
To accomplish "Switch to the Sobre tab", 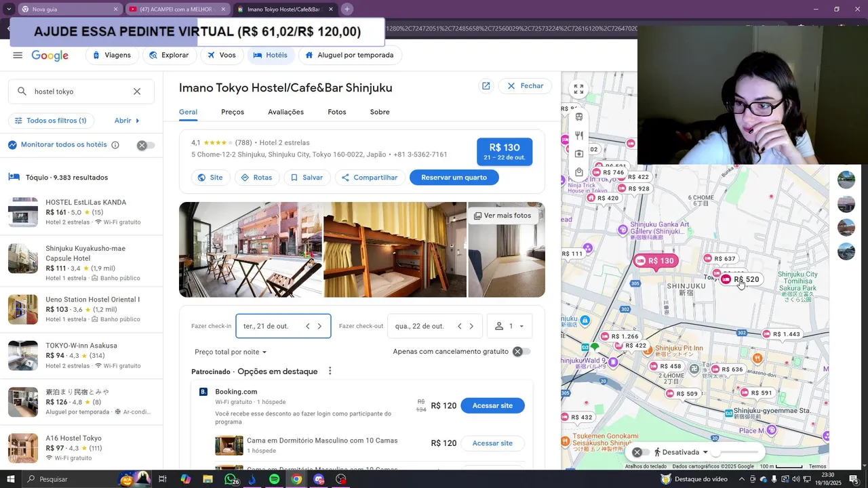I will click(380, 112).
